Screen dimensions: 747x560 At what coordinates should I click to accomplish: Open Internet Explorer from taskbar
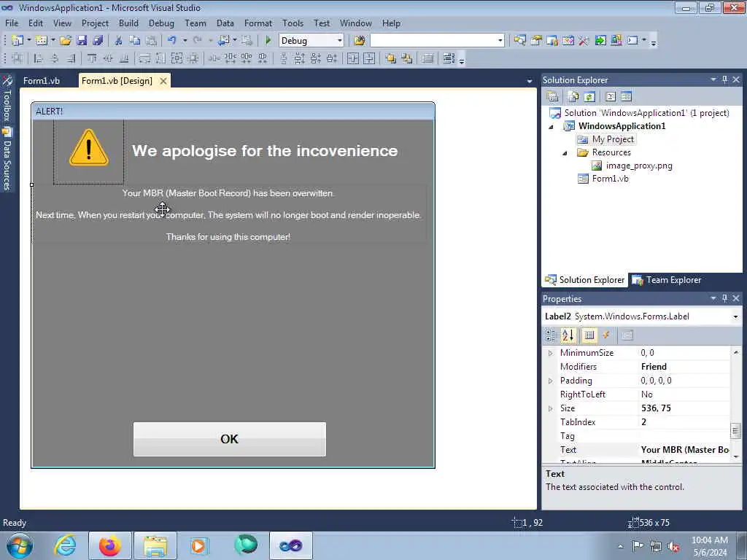[x=64, y=545]
